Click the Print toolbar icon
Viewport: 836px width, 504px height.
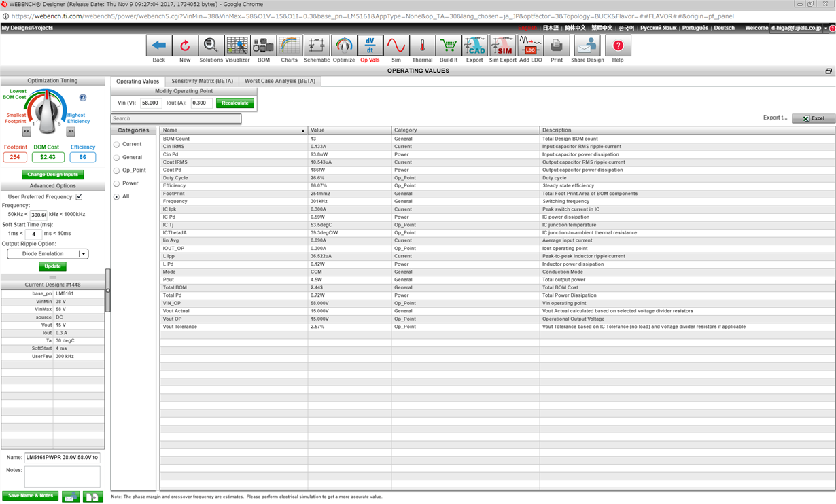(x=557, y=46)
